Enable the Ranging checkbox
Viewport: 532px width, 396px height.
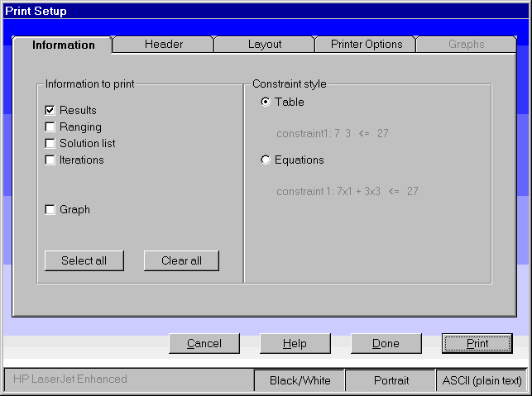pyautogui.click(x=50, y=126)
